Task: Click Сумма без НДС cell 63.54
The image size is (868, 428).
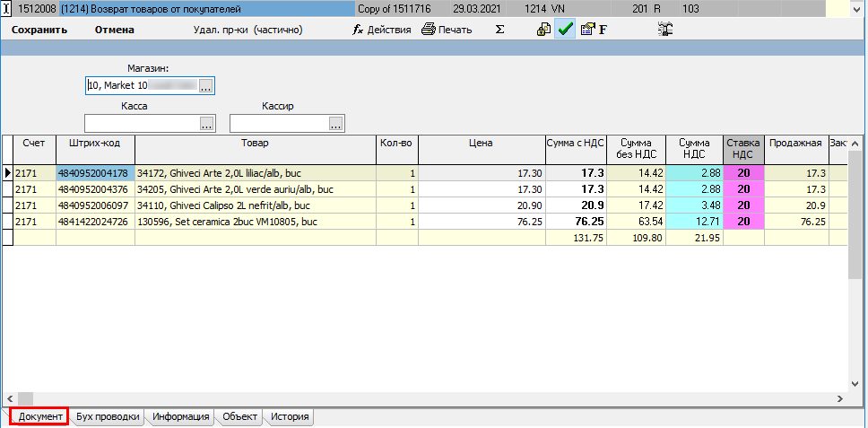Action: (x=636, y=222)
